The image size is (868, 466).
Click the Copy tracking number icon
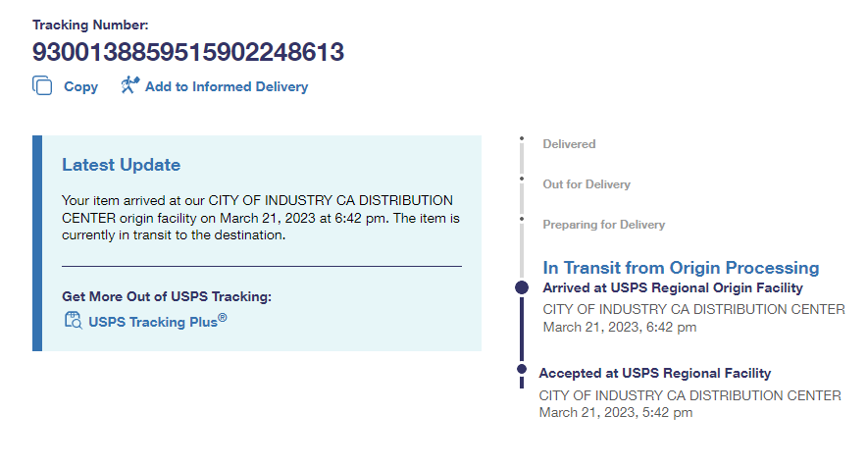pos(42,86)
